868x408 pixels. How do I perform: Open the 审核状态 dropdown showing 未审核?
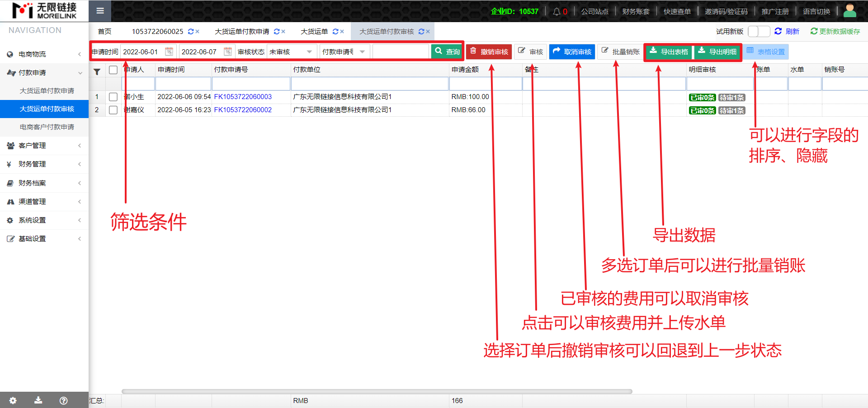click(x=292, y=52)
